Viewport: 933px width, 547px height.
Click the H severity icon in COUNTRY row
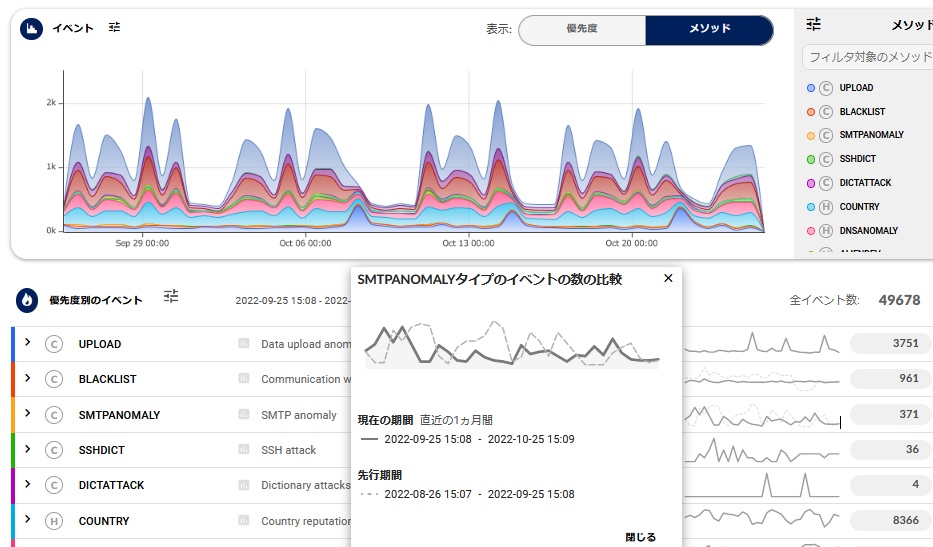point(54,521)
